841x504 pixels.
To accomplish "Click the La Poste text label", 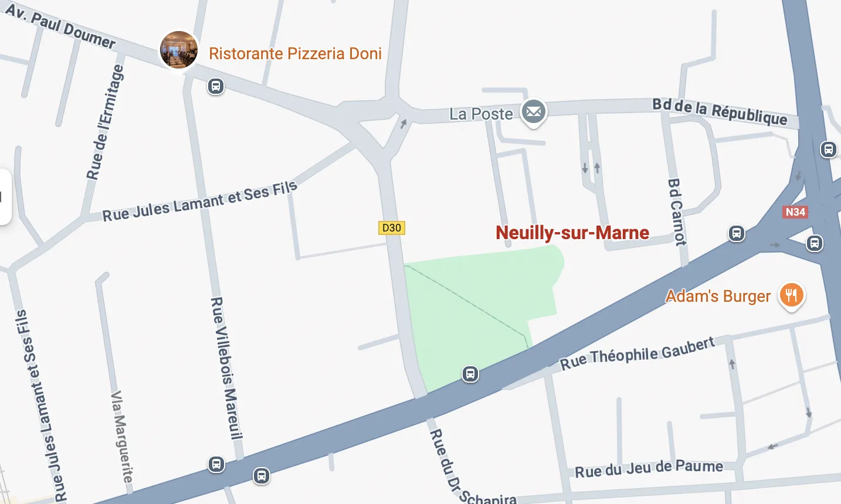I will (481, 114).
